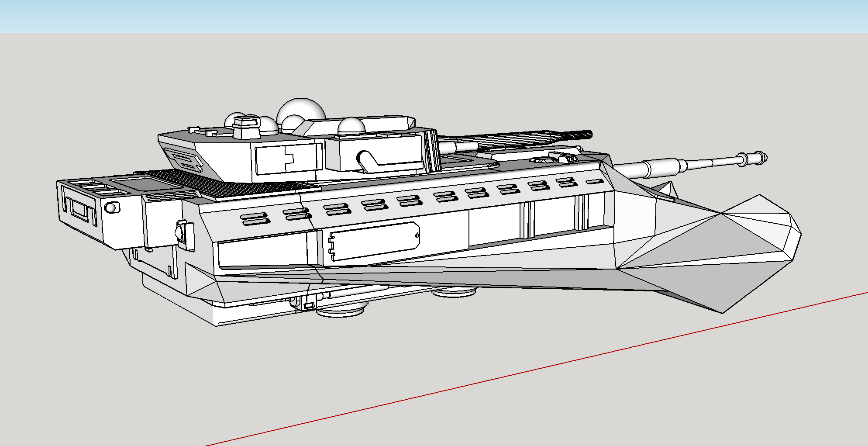Click the round hover pad beneath the hull
868x446 pixels.
pos(341,311)
